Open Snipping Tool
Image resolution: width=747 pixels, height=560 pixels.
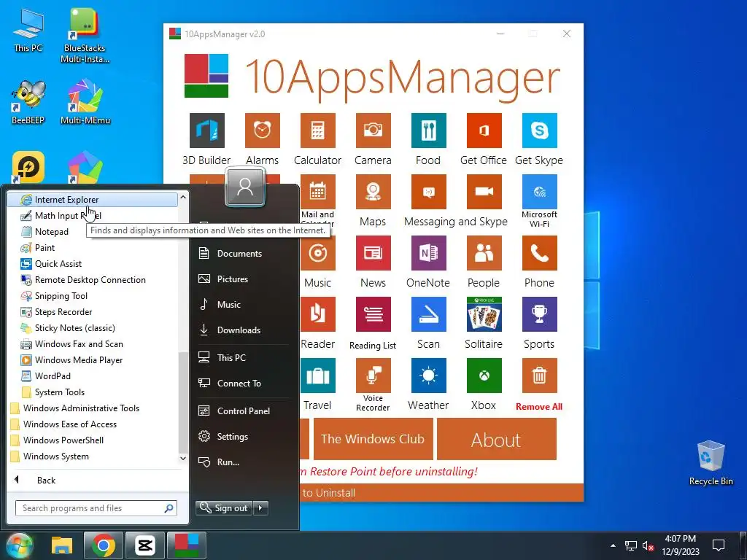pos(93,296)
